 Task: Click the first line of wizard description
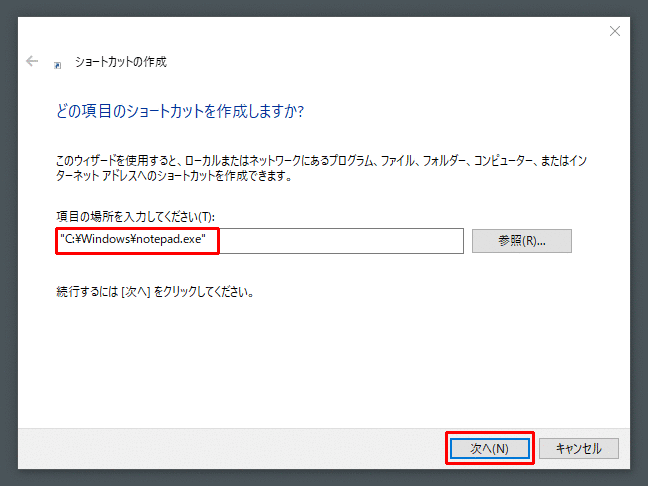click(300, 160)
